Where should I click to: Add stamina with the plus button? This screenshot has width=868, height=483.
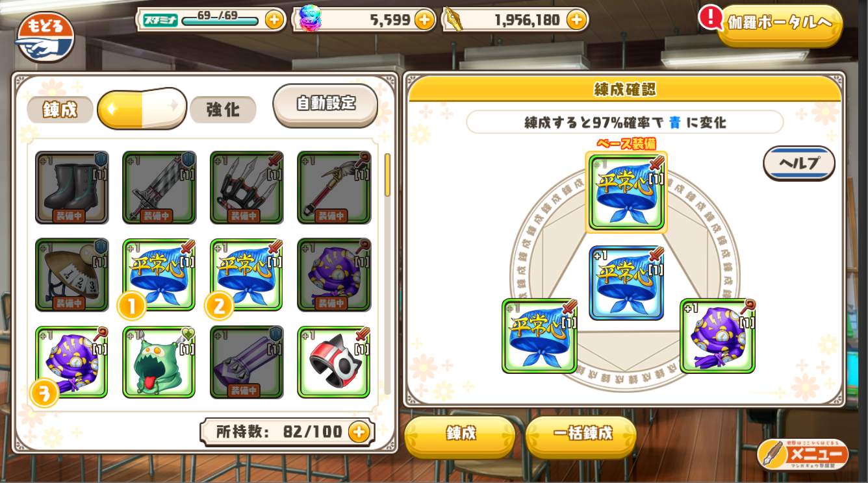pos(274,19)
